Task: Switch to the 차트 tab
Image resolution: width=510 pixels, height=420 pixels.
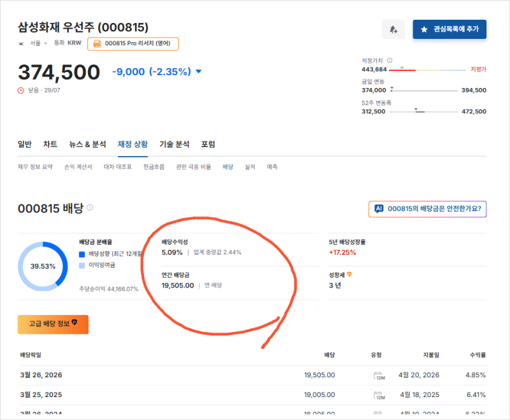Action: pos(50,144)
